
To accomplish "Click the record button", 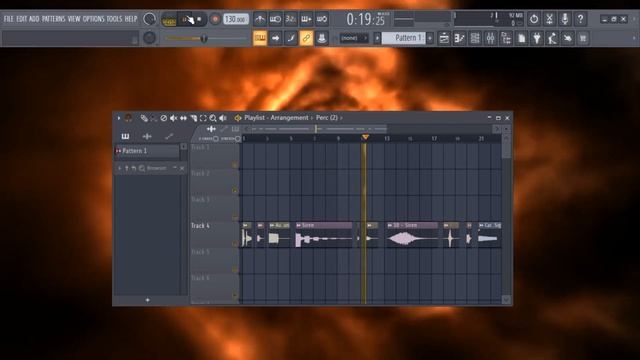I will (x=215, y=19).
